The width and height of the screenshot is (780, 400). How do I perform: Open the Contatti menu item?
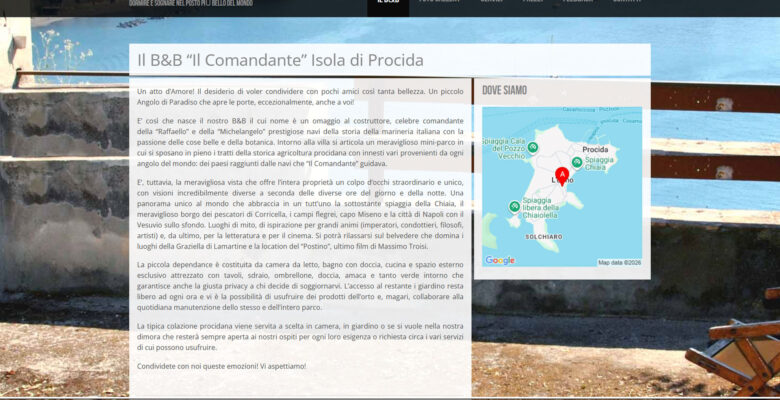627,3
